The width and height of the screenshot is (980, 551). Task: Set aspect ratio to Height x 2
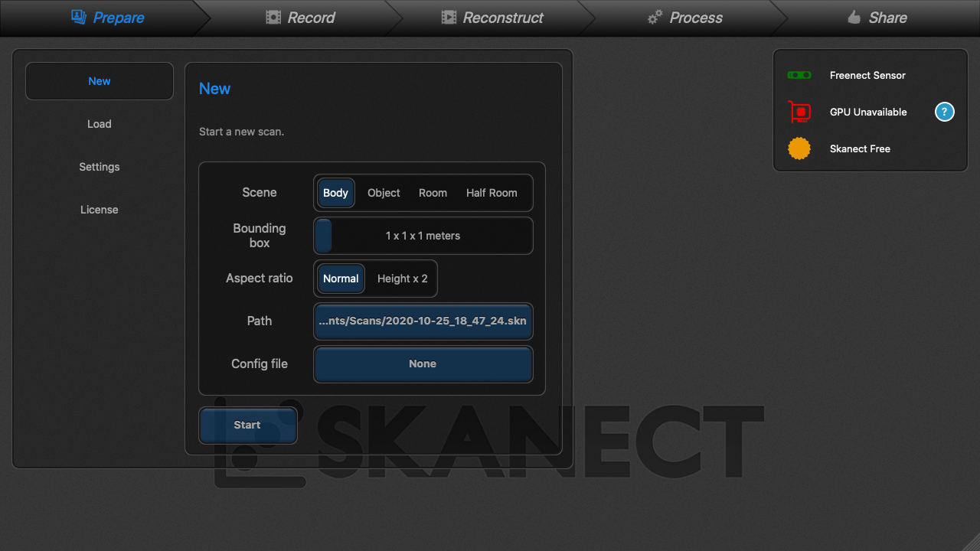coord(403,279)
